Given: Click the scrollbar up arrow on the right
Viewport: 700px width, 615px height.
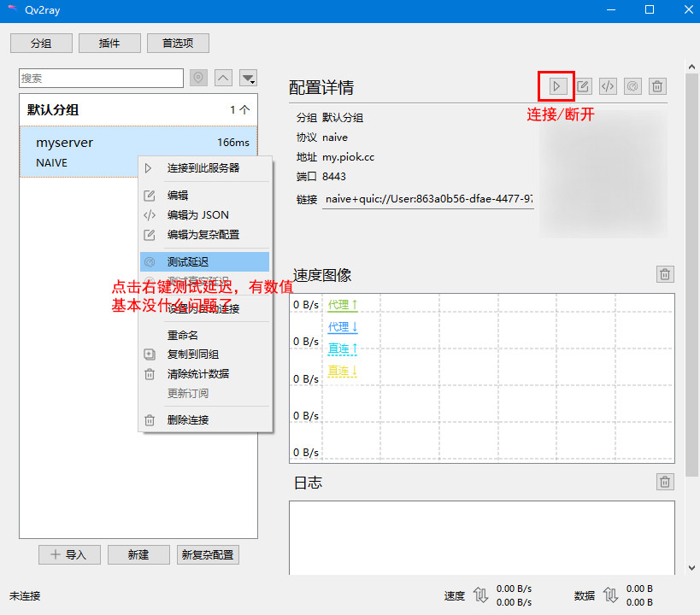Looking at the screenshot, I should coord(691,67).
